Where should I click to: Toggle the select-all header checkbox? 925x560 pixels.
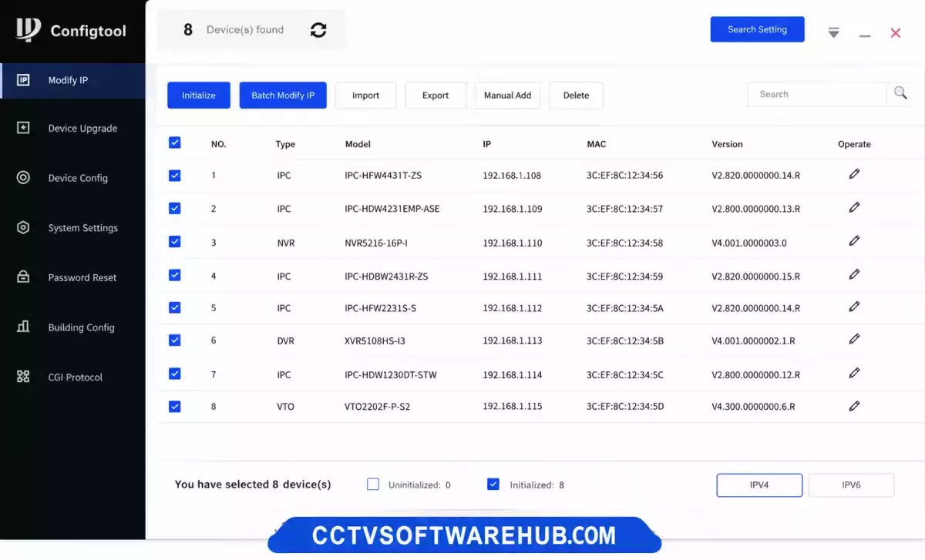coord(174,143)
